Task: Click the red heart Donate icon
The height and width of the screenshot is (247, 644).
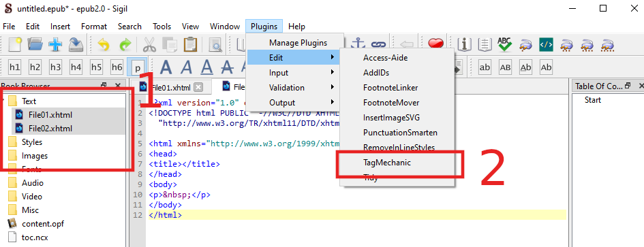Action: pyautogui.click(x=435, y=44)
